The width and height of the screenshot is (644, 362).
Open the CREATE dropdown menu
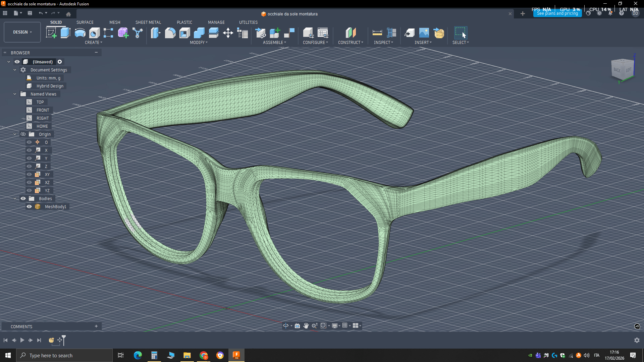click(93, 43)
